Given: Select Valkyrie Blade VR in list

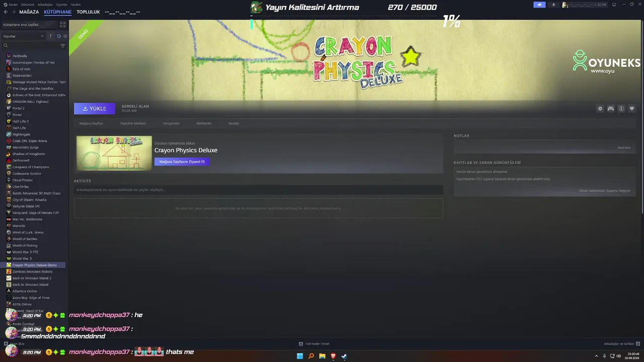Looking at the screenshot, I should (x=33, y=206).
